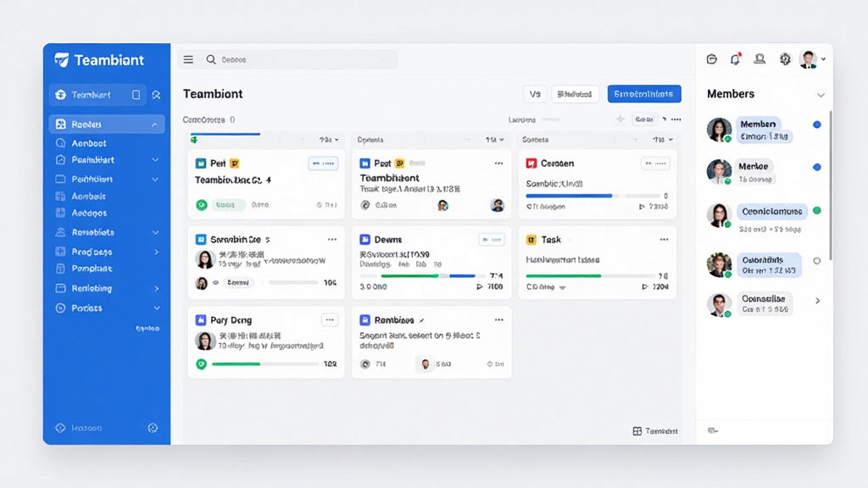Viewport: 868px width, 488px height.
Task: Click the Teambiont grid item at bottom right
Action: pos(655,431)
